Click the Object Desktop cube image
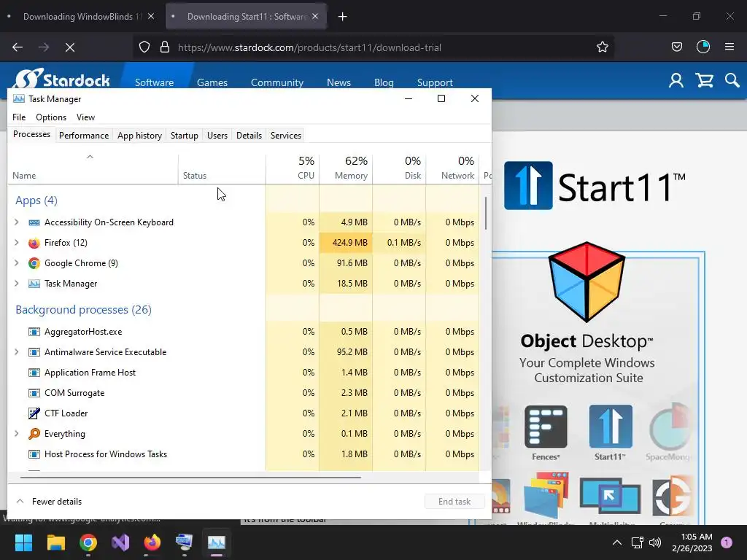 (x=587, y=281)
